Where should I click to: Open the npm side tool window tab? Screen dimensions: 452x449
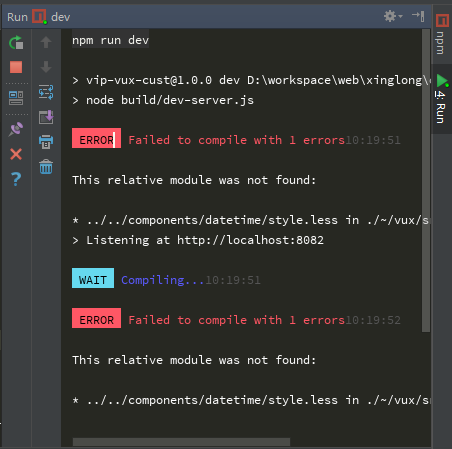coord(441,34)
